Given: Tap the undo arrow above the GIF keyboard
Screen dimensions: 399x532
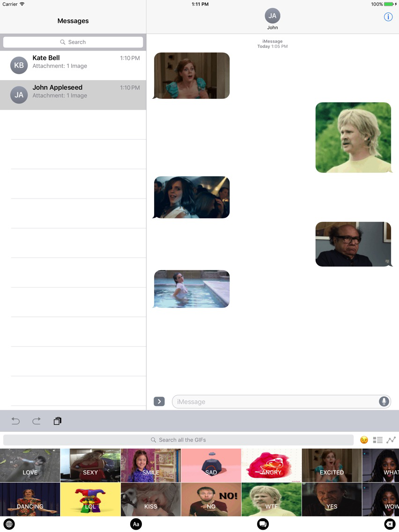Looking at the screenshot, I should coord(15,421).
